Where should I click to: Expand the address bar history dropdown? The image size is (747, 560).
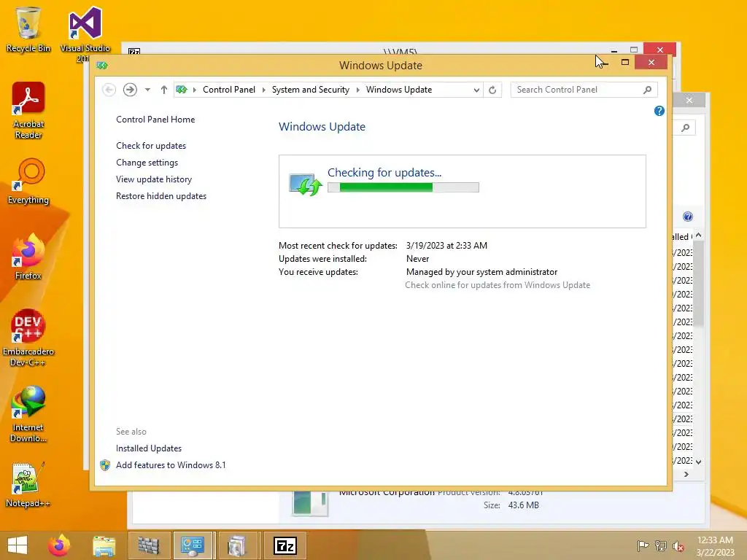[476, 90]
